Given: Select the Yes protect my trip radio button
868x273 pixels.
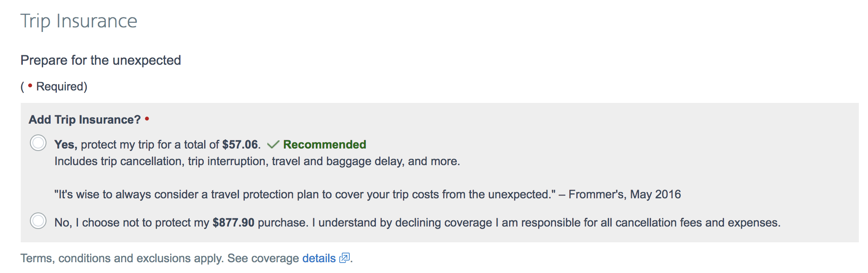Looking at the screenshot, I should (38, 143).
